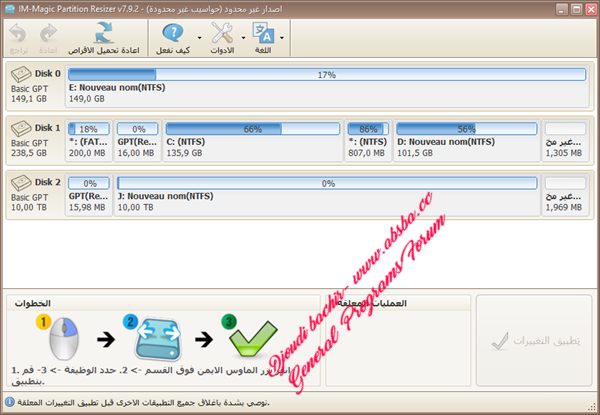
Task: Click the Apply Changes (تطبيق التغييرات) button
Action: pos(534,340)
